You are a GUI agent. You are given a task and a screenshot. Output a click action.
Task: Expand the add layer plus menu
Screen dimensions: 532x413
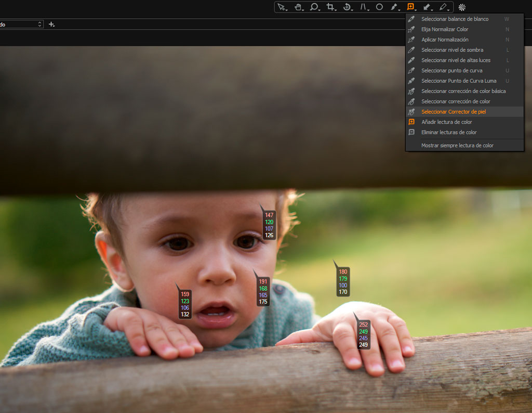(51, 24)
